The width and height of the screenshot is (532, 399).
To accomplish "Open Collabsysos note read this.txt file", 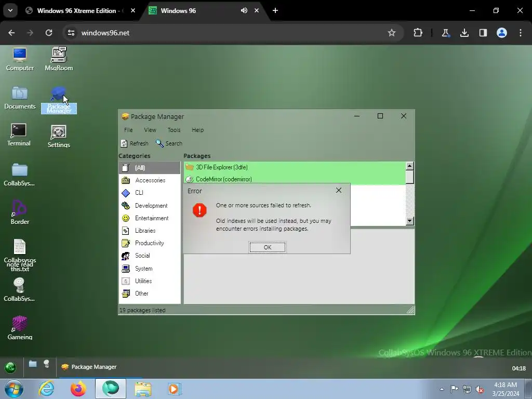I will click(20, 256).
